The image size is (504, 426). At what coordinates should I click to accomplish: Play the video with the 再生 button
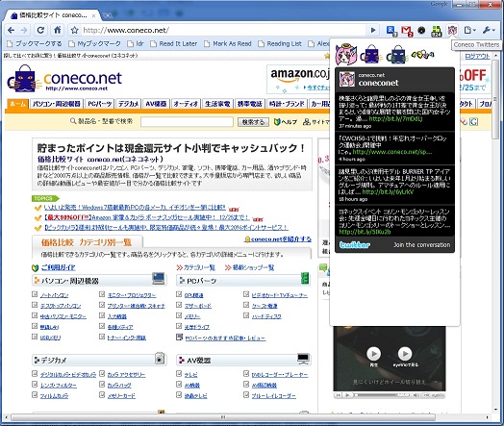373,354
